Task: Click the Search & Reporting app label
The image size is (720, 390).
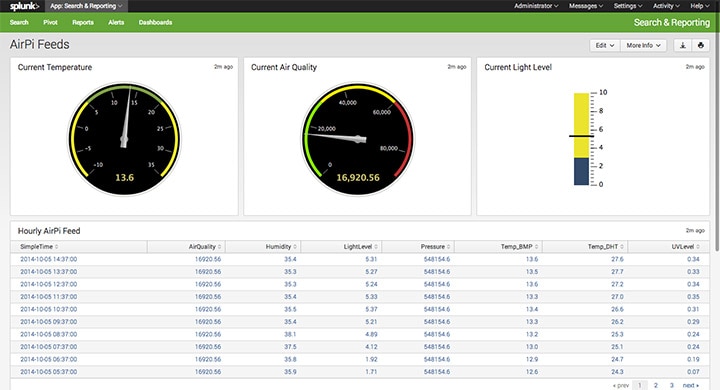Action: [x=672, y=23]
